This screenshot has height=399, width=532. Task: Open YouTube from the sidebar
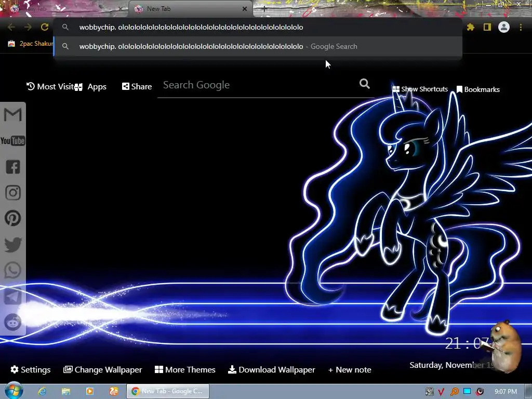[x=13, y=141]
